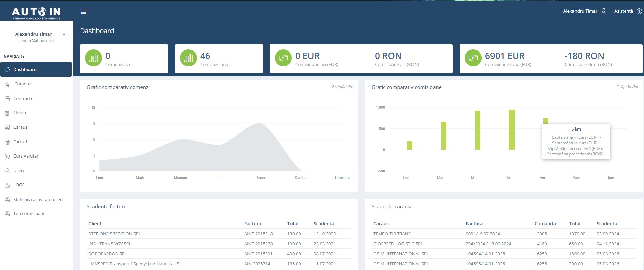
Task: Click the STEP ONE SPEDITION SRL row
Action: click(x=219, y=234)
